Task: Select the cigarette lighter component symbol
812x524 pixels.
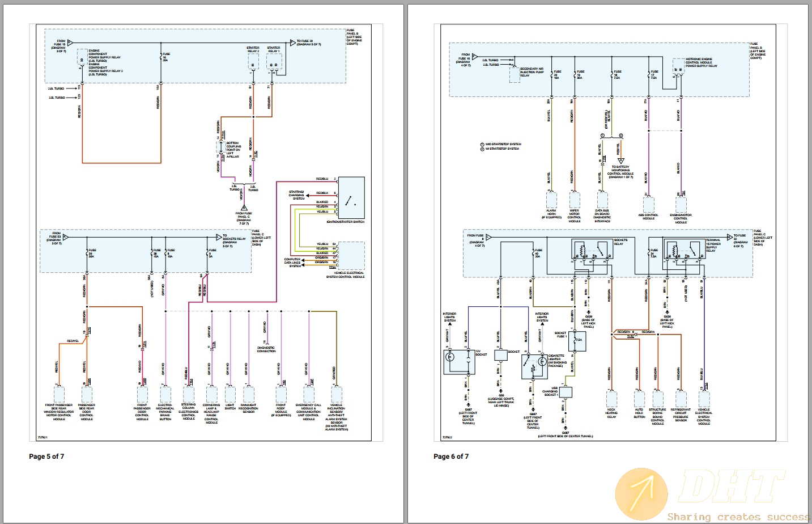Action: (534, 367)
